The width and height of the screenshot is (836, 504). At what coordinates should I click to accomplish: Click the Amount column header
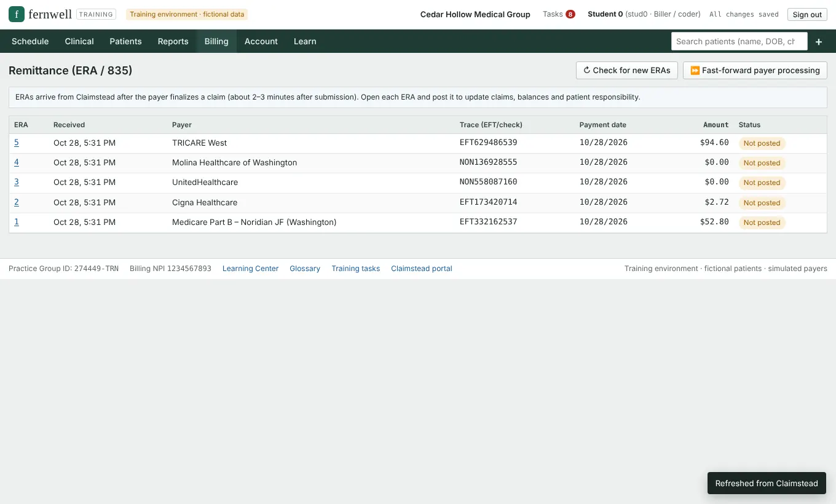click(716, 125)
